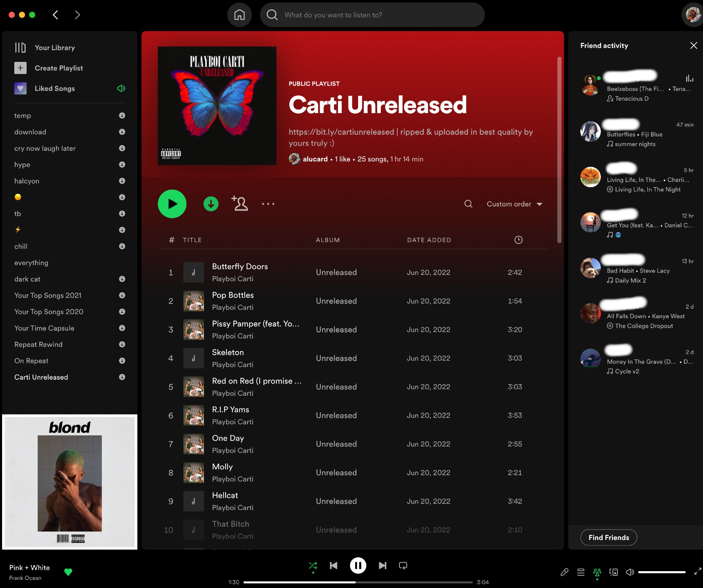This screenshot has height=588, width=703.
Task: Click the connect to device icon
Action: 614,572
